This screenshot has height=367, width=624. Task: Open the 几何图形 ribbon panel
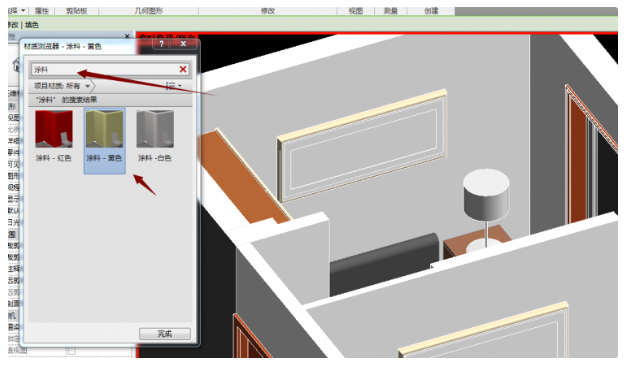[149, 11]
